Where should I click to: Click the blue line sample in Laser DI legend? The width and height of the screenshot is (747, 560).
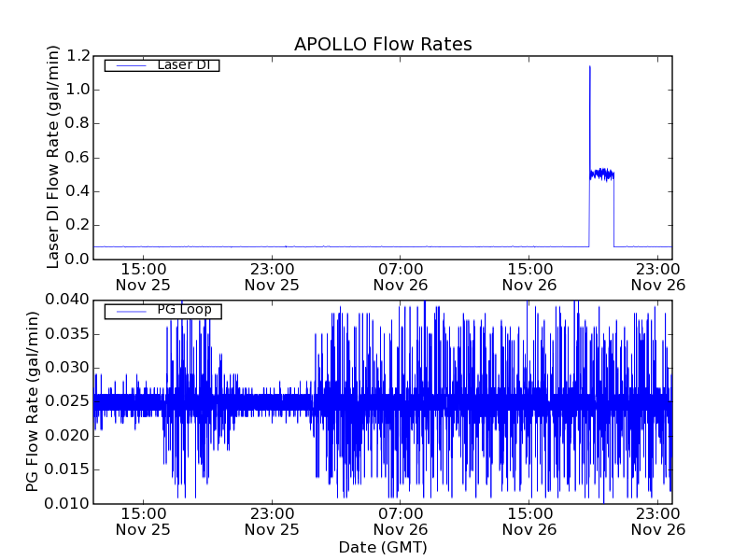pos(129,65)
